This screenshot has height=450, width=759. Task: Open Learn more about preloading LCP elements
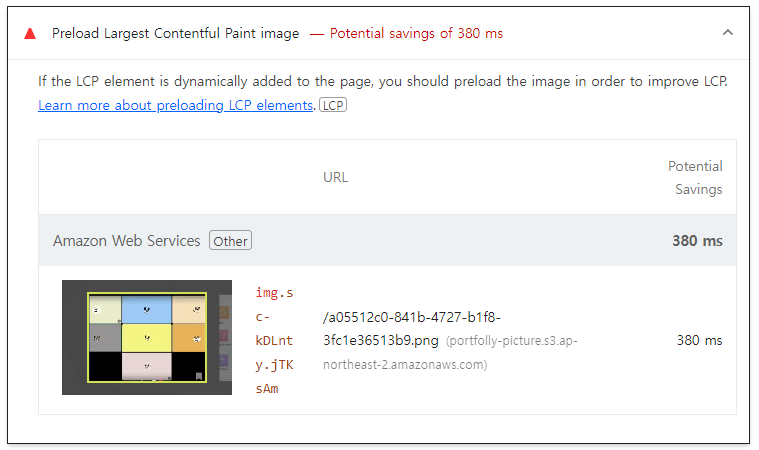pyautogui.click(x=176, y=105)
